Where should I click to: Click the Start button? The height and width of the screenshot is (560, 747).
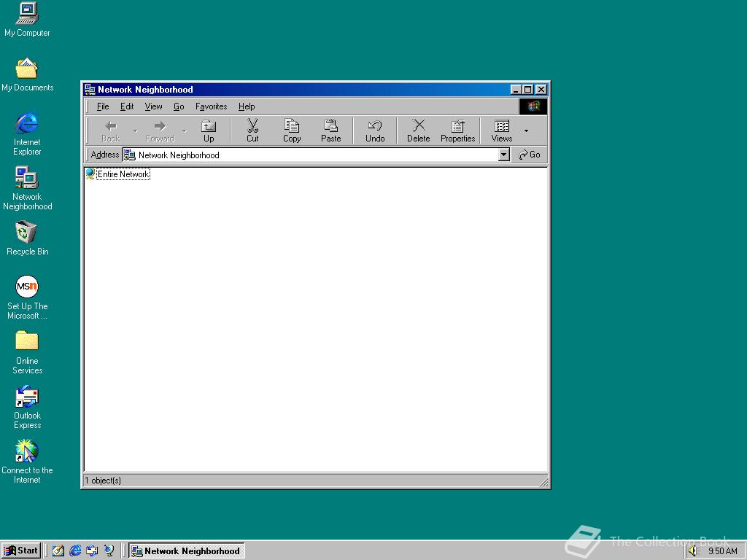click(x=21, y=551)
